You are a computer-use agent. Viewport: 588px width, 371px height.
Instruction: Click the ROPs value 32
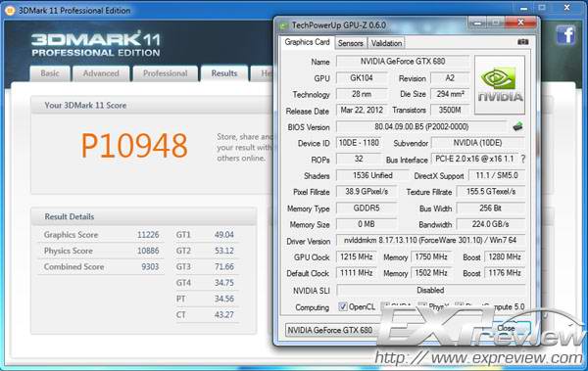(x=359, y=159)
